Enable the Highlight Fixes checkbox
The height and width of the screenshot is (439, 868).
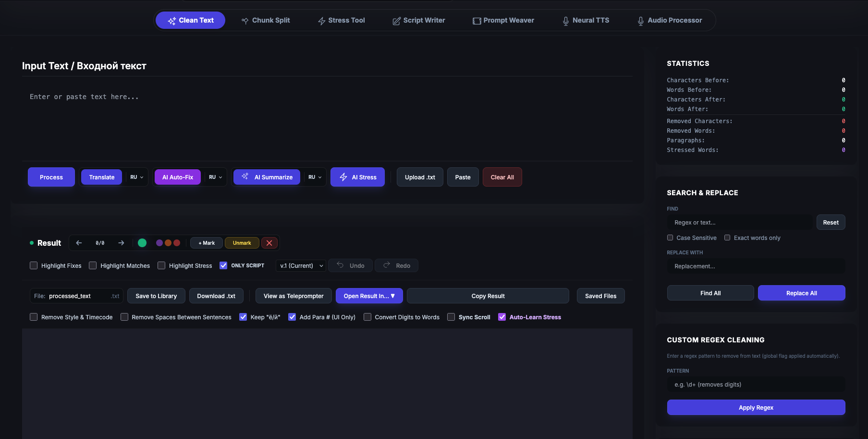34,265
